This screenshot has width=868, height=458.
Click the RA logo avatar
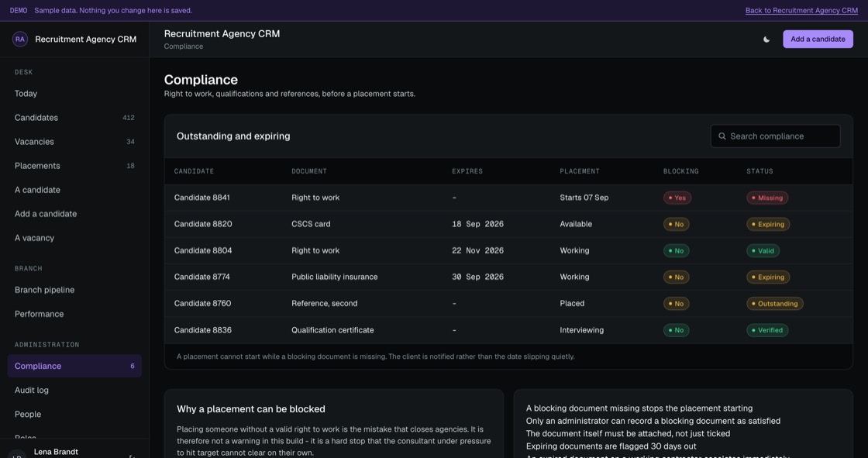point(20,40)
